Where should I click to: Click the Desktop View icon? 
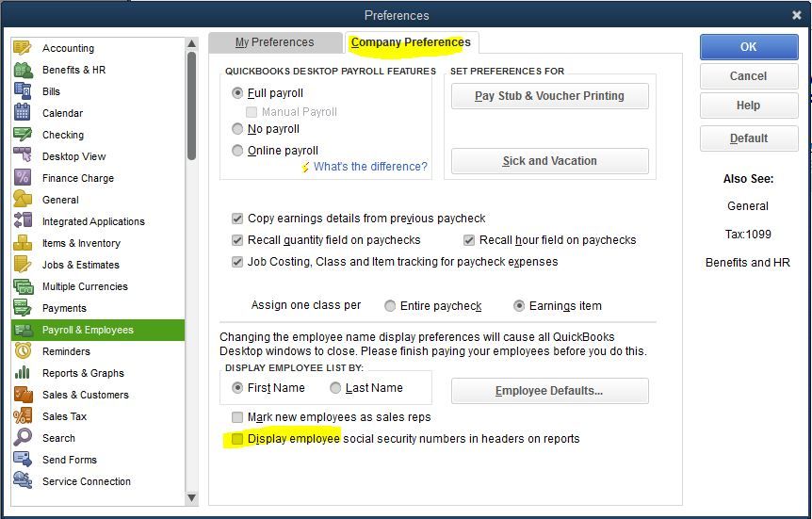(x=23, y=155)
